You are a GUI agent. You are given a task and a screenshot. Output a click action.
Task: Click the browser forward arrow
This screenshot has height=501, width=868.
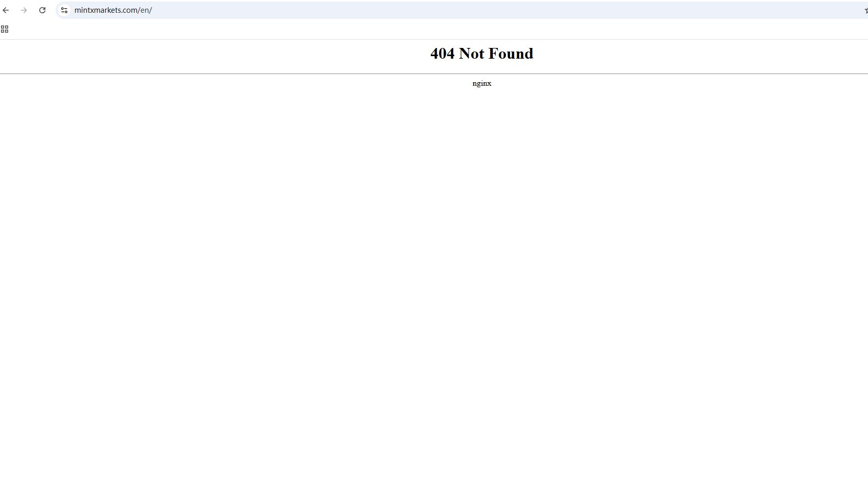24,10
